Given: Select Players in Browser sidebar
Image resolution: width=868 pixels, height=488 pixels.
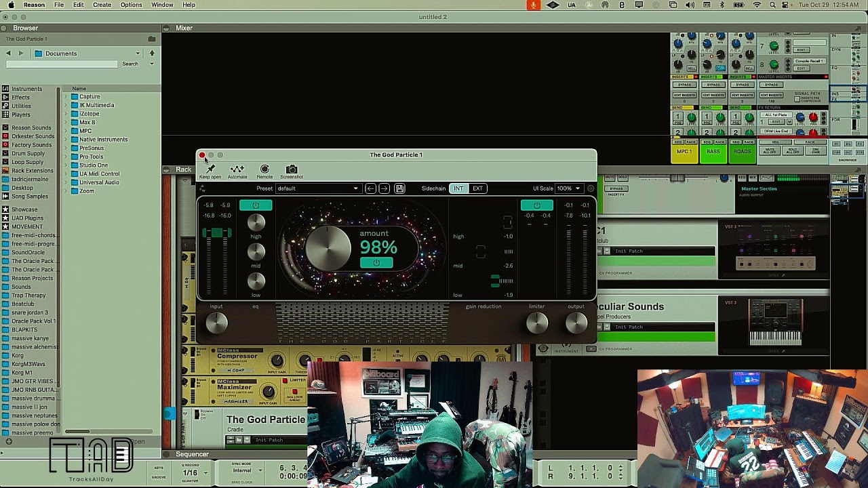Looking at the screenshot, I should click(20, 115).
